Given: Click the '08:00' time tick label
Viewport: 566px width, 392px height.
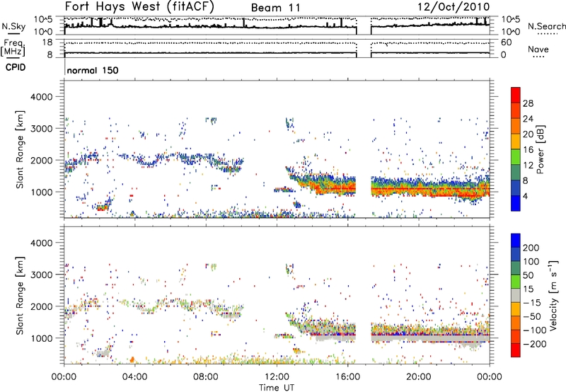Looking at the screenshot, I should [206, 377].
